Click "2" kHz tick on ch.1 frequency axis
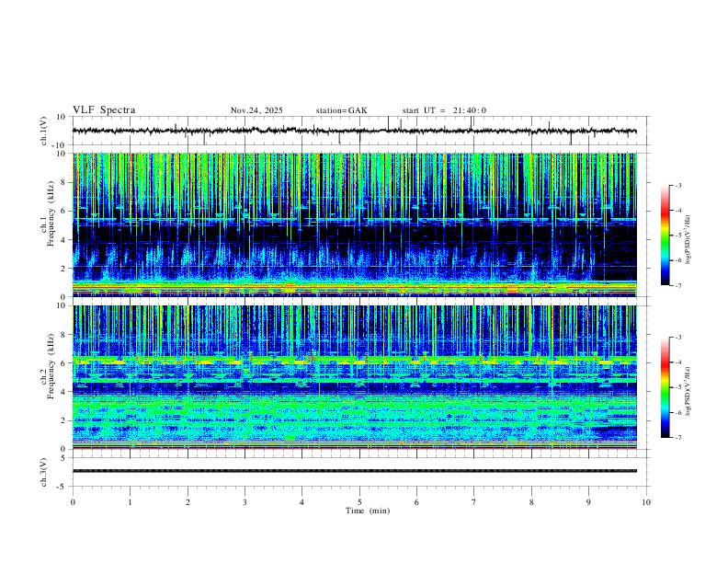 (x=64, y=268)
